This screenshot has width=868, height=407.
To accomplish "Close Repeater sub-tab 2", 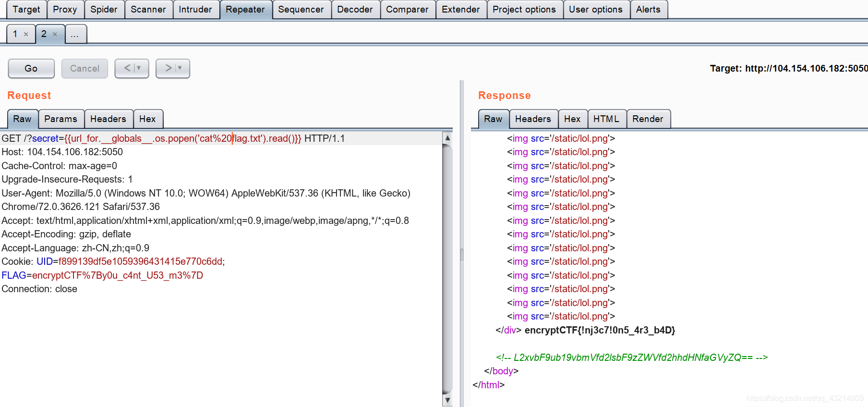I will click(55, 34).
